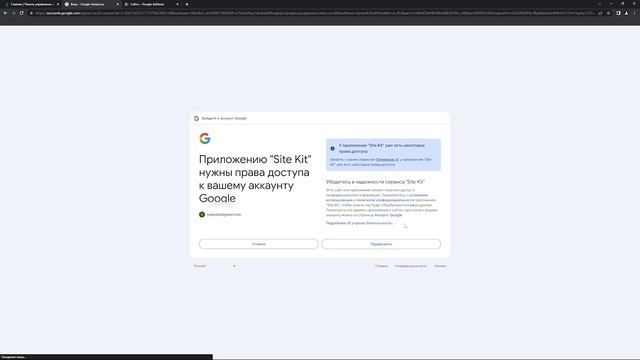Open a new tab with the plus icon

187,4
